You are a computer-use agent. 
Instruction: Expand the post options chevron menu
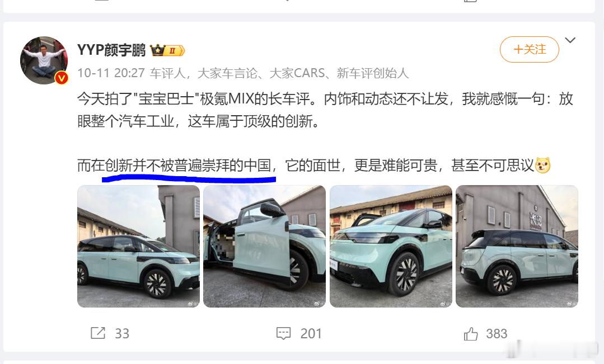point(570,40)
